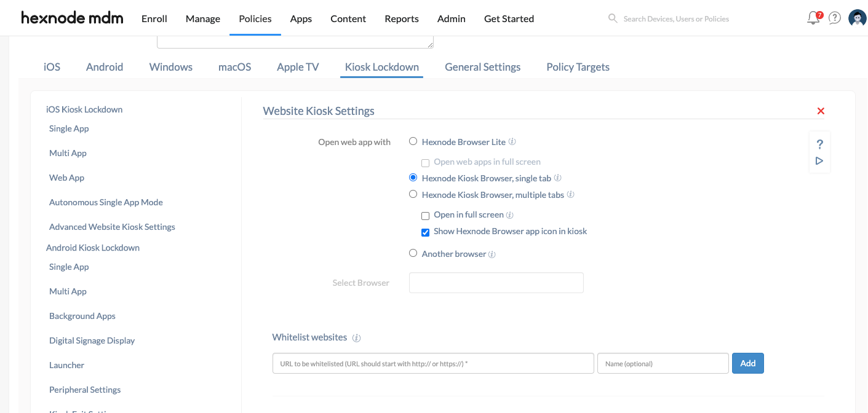
Task: Click the search magnifier icon
Action: click(612, 18)
